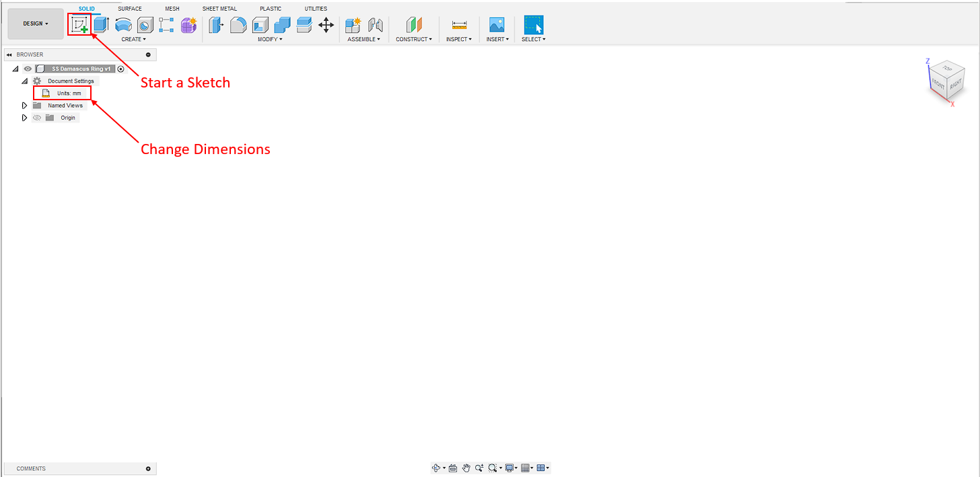
Task: Open the Grid and Snaps dropdown arrow
Action: 532,468
